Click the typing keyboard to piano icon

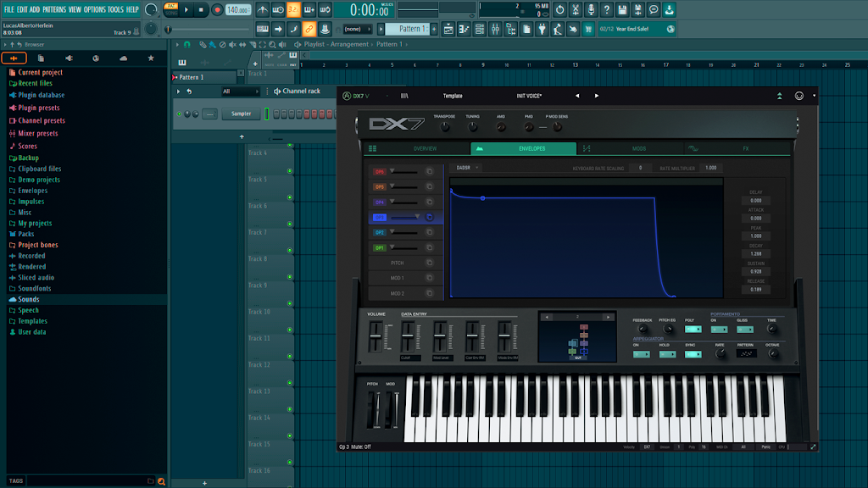(x=263, y=30)
